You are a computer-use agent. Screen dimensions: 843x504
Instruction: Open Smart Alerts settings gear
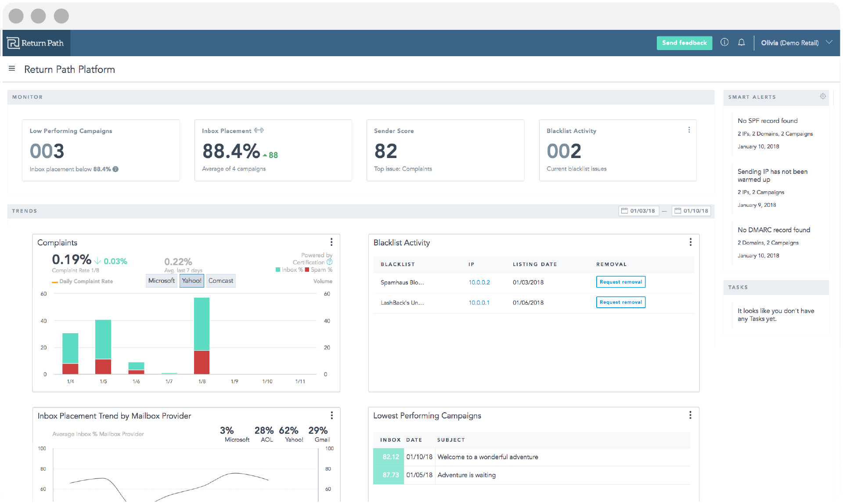(x=823, y=96)
